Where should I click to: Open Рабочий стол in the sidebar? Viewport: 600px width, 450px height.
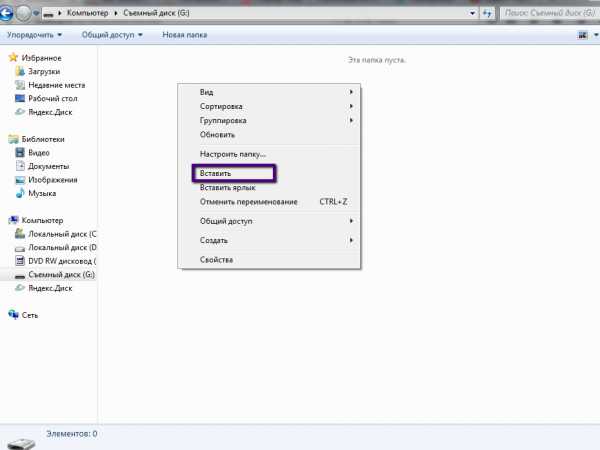[x=53, y=98]
